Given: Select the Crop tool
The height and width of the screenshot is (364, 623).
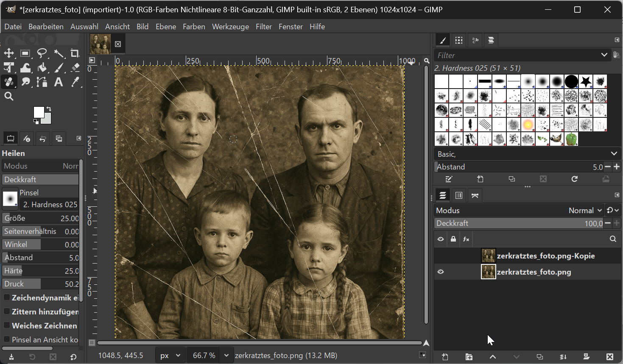Looking at the screenshot, I should [x=75, y=53].
